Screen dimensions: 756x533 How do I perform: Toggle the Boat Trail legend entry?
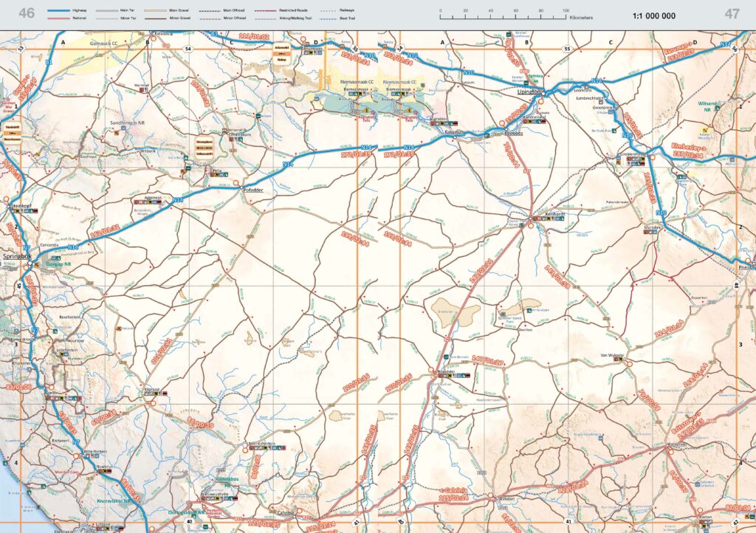pos(326,18)
